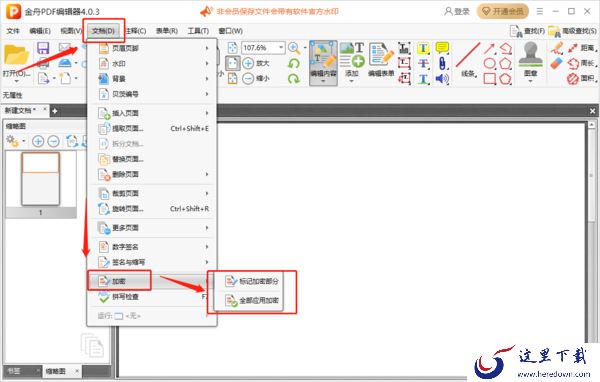Select the red Oval shape tool
Screen dimensions: 600x382
(x=489, y=63)
